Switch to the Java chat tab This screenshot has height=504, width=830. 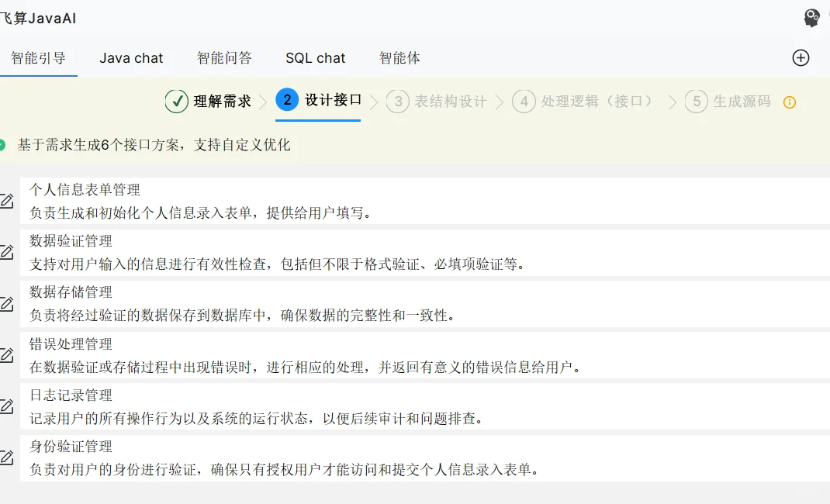[131, 57]
